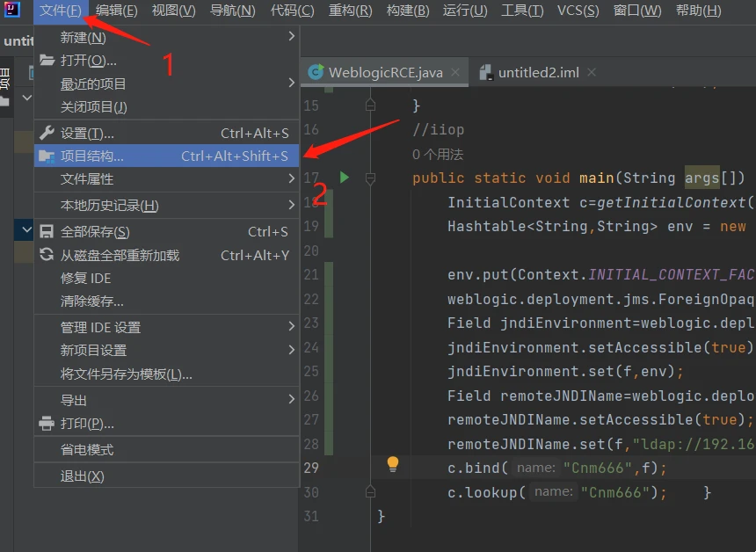Choose 退出(X) to exit the IDE
The image size is (756, 552).
(x=167, y=476)
